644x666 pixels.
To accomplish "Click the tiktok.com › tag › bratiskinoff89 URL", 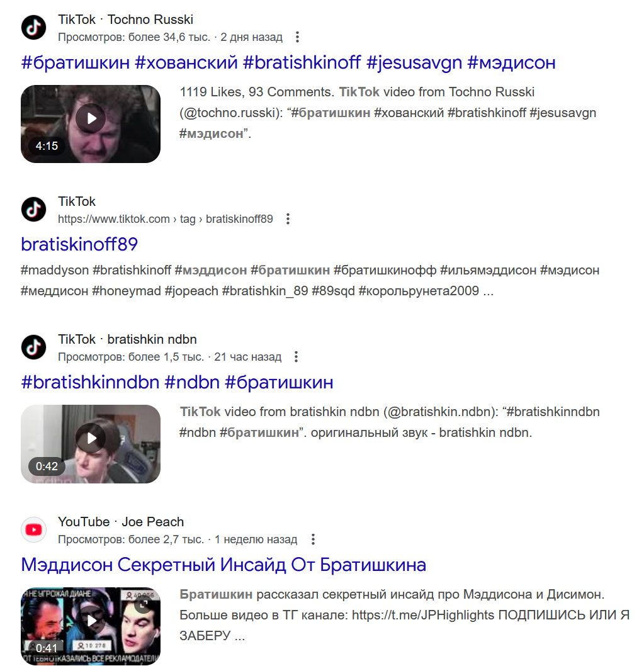I will [x=165, y=219].
